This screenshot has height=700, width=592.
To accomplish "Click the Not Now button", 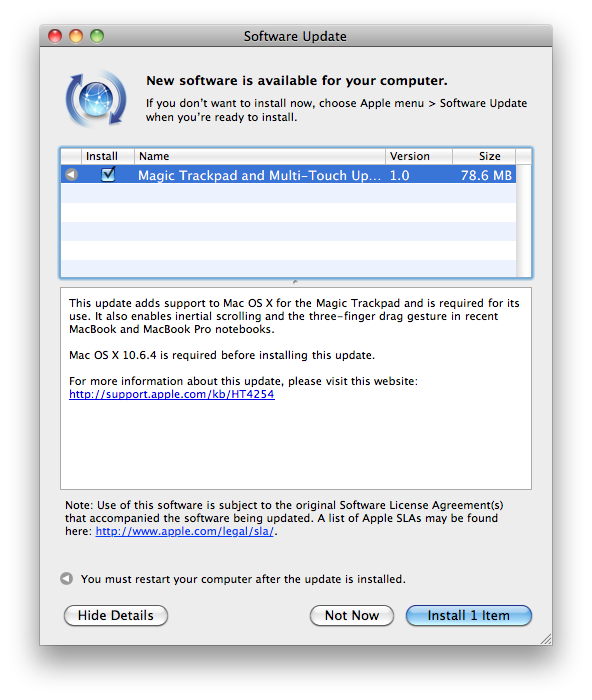I will tap(352, 615).
